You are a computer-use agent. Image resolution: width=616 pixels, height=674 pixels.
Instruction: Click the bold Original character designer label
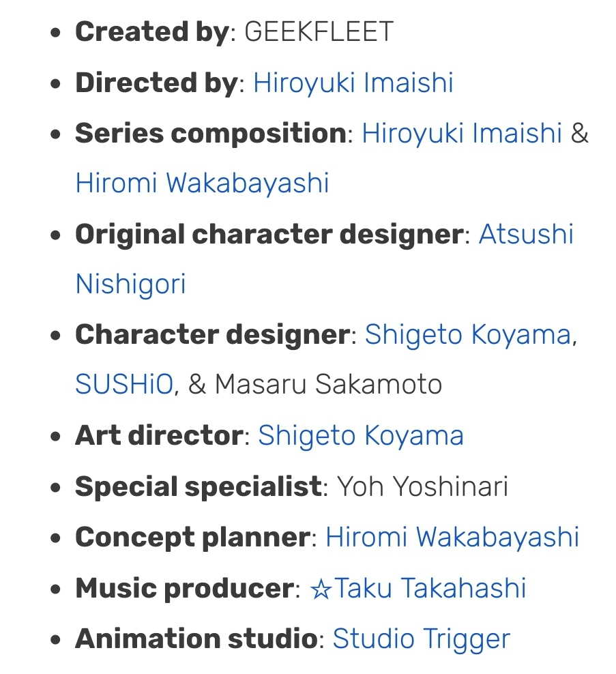[269, 234]
